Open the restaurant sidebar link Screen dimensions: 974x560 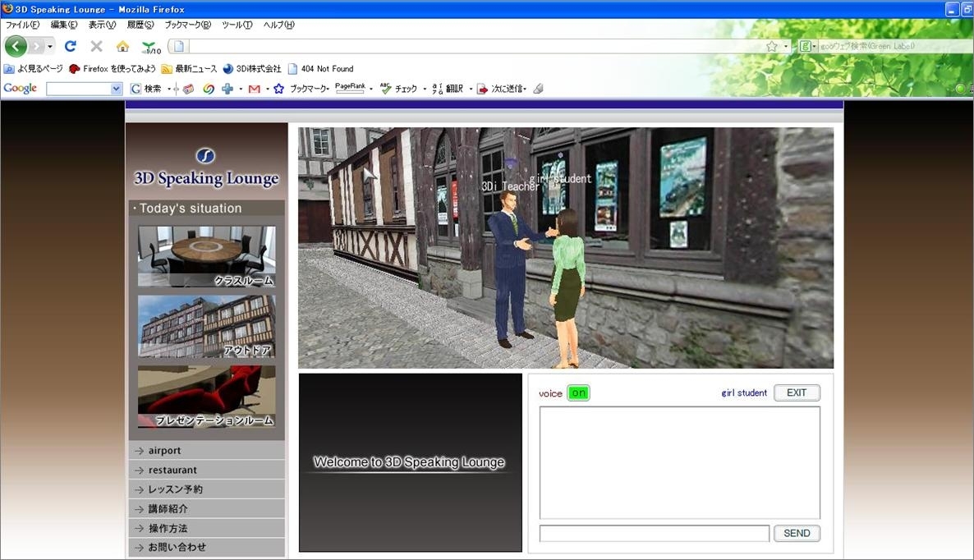[206, 470]
